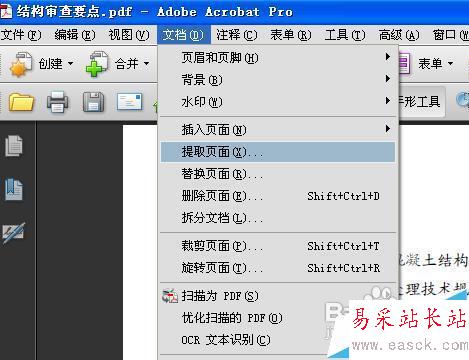
Task: Click the Adobe PDF icon in the title bar
Action: tap(6, 11)
